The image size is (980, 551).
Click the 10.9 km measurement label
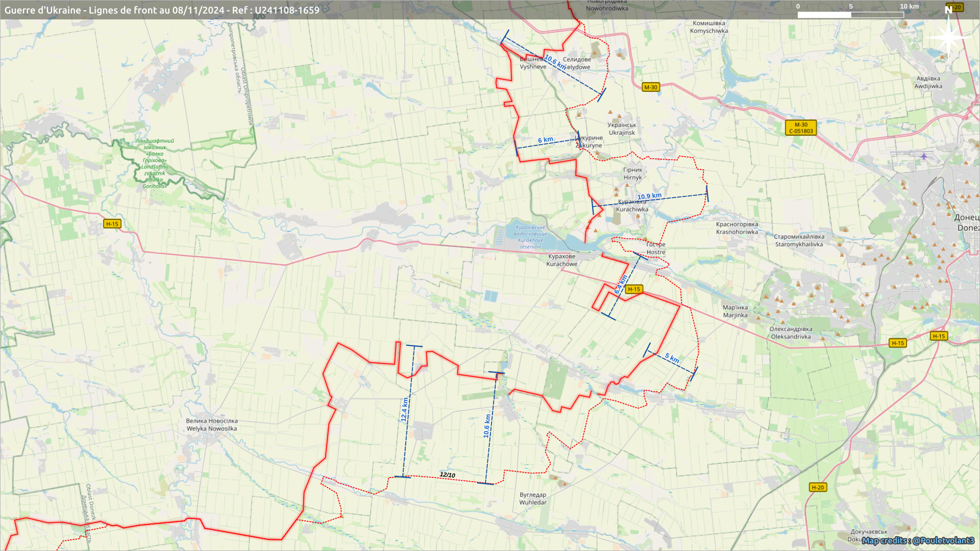tap(649, 196)
